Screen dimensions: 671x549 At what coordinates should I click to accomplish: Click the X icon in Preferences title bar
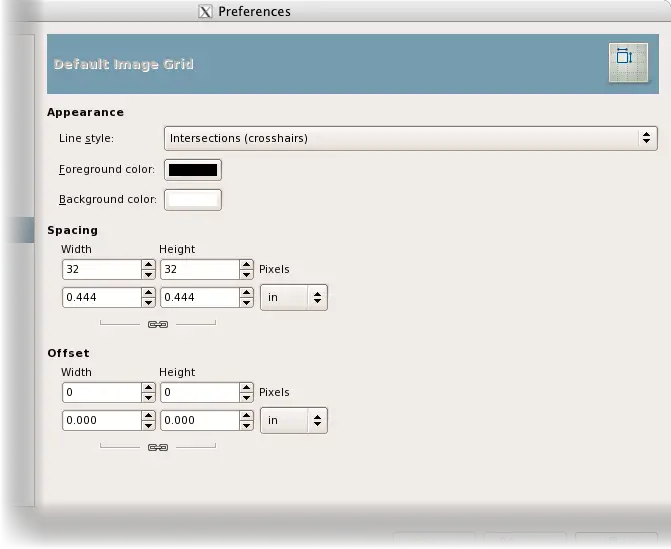(206, 12)
